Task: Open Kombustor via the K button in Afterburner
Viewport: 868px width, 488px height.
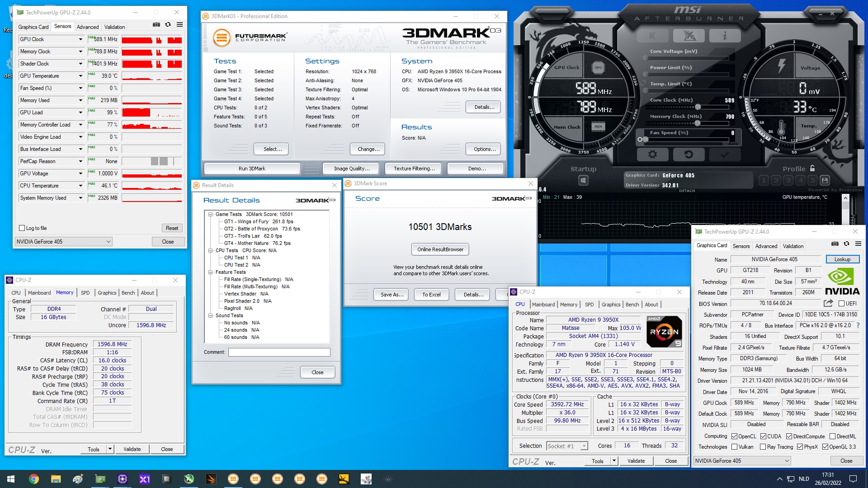Action: tap(652, 36)
